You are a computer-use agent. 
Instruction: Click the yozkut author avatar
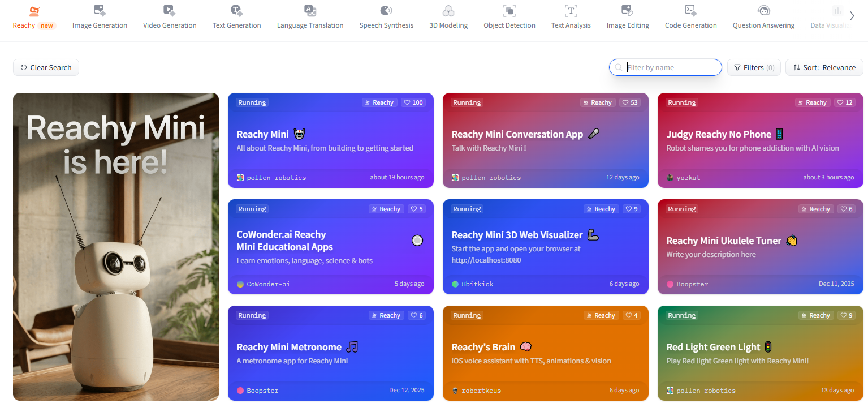pos(670,178)
